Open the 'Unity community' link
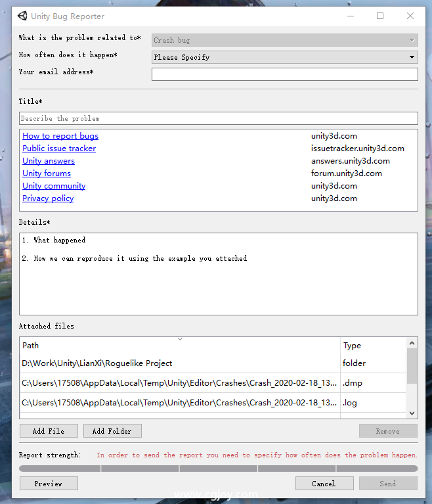The image size is (432, 504). click(x=54, y=186)
